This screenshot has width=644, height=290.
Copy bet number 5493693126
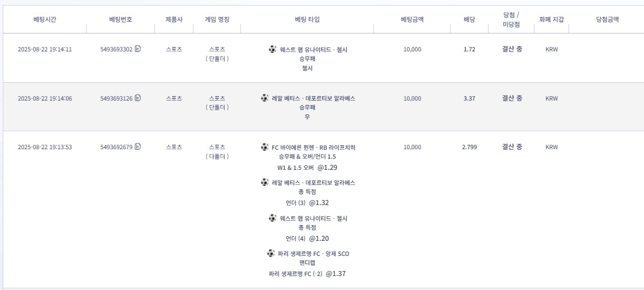coord(138,98)
